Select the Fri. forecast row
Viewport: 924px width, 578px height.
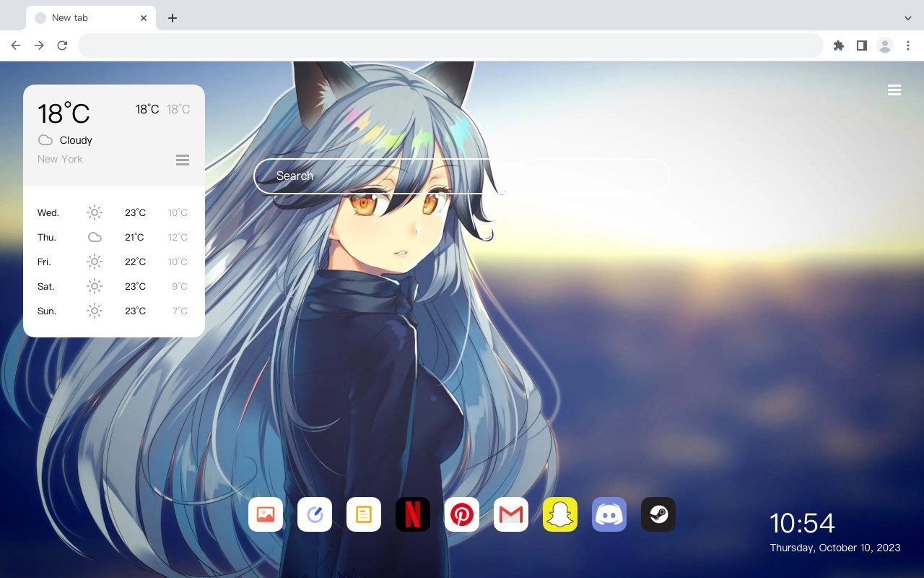pyautogui.click(x=114, y=262)
